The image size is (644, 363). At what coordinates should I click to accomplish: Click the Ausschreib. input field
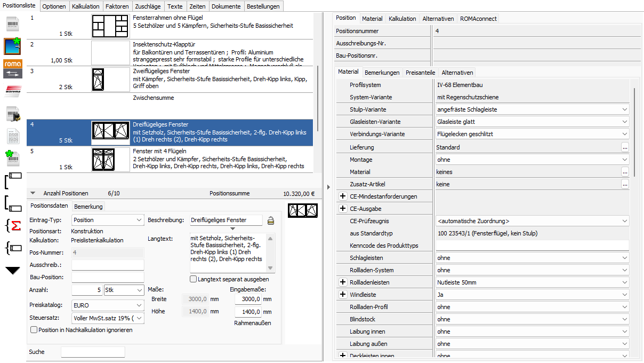click(x=108, y=265)
